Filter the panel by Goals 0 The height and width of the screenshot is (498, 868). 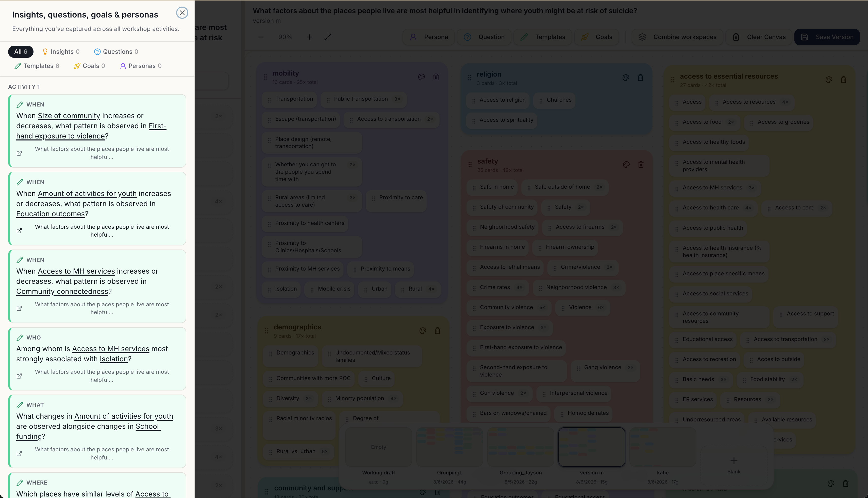(90, 66)
